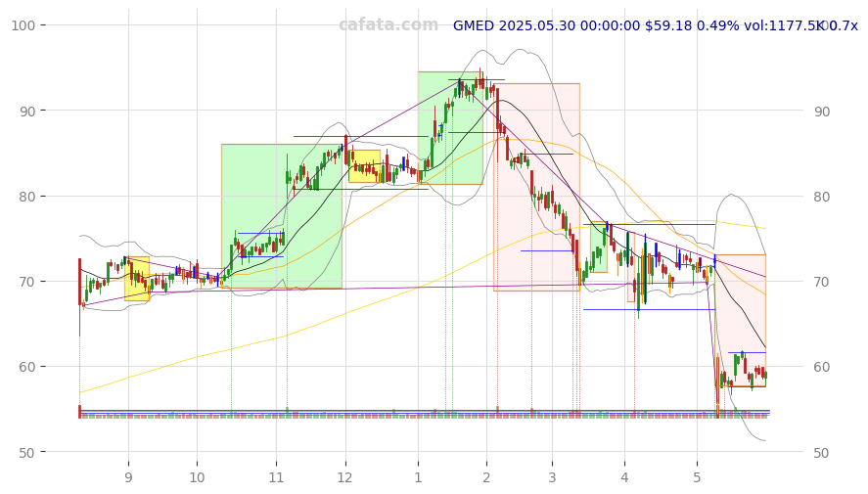This screenshot has height=494, width=868.
Task: Click the large pink downtrend zone between months 2 and 3
Action: point(536,187)
